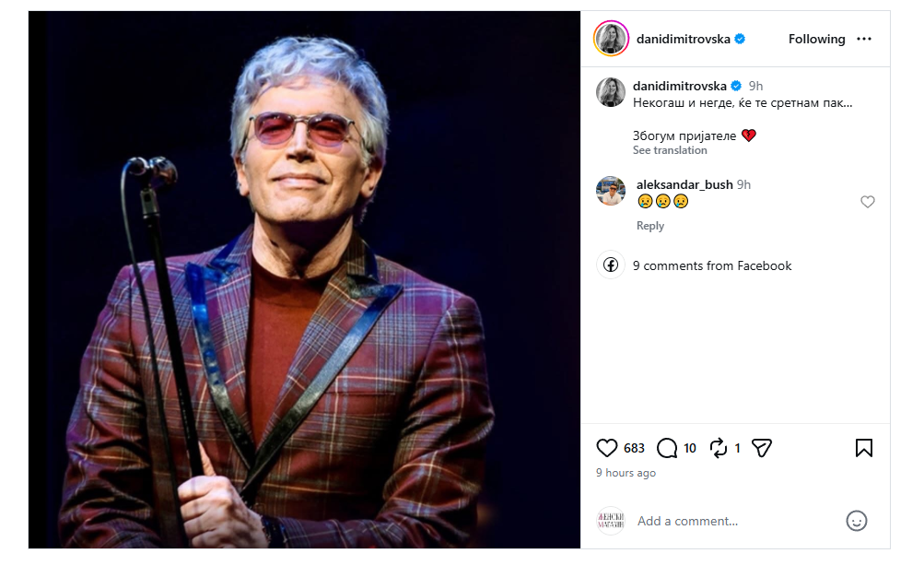Like the post with the heart icon
This screenshot has width=924, height=577.
pyautogui.click(x=606, y=449)
